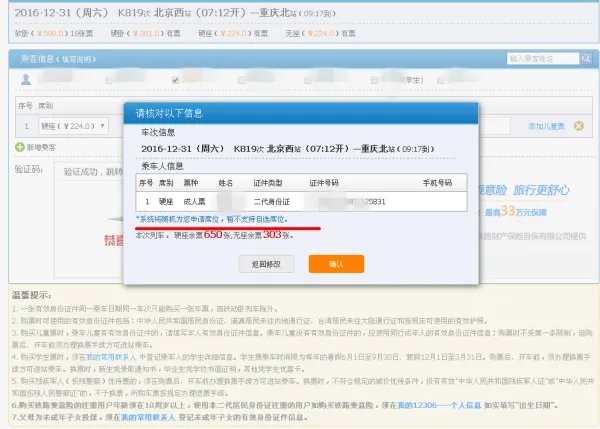This screenshot has width=600, height=429.
Task: Click the 无座（¥224.0）ticket price text
Action: point(320,34)
